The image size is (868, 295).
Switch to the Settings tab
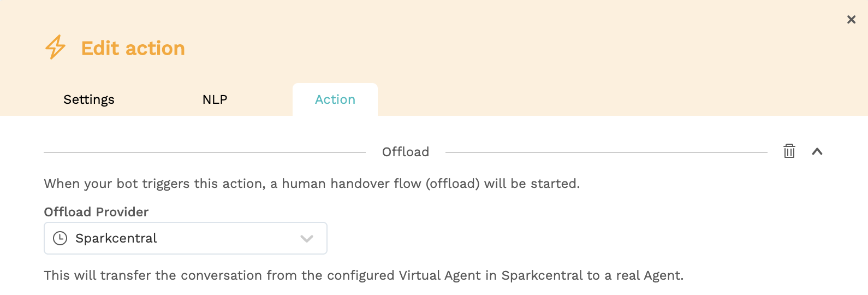tap(89, 99)
